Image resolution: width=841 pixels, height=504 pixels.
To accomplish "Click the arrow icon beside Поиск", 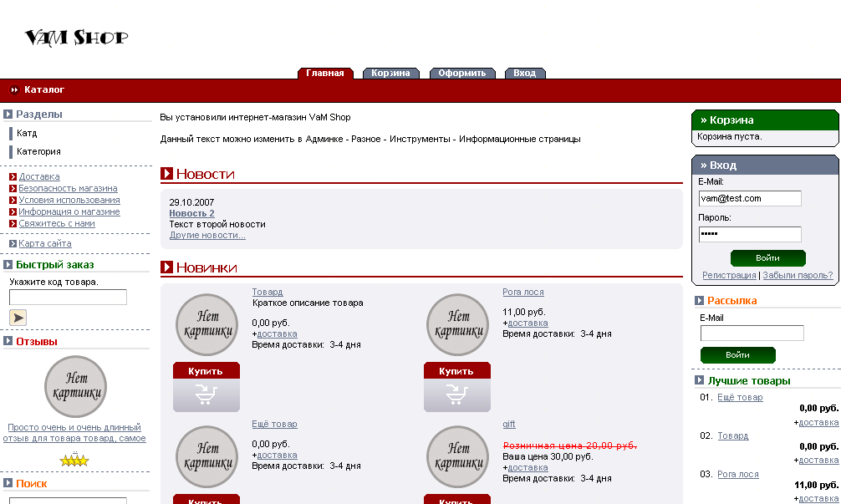I will [x=8, y=483].
